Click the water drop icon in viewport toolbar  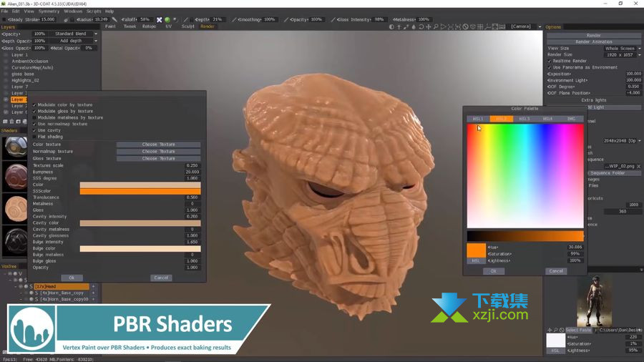(x=414, y=26)
